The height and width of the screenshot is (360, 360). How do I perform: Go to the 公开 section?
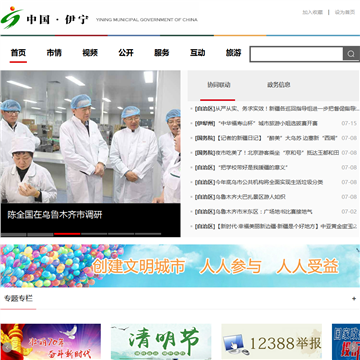click(x=126, y=53)
